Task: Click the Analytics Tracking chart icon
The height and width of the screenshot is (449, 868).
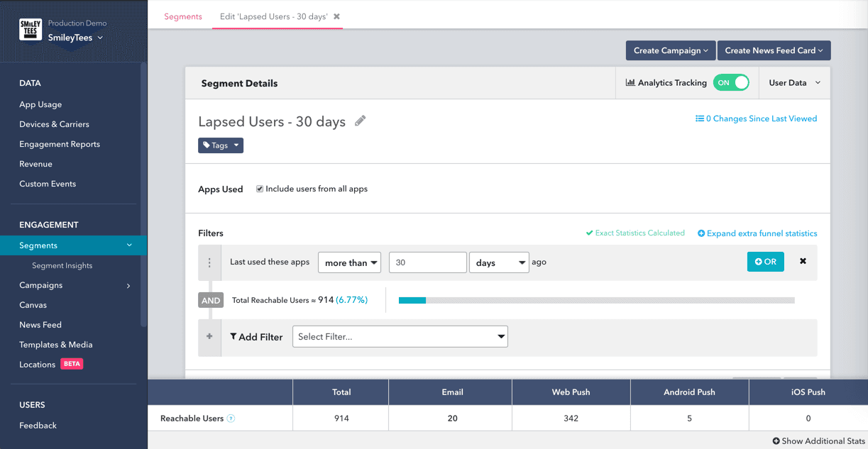Action: [x=630, y=82]
